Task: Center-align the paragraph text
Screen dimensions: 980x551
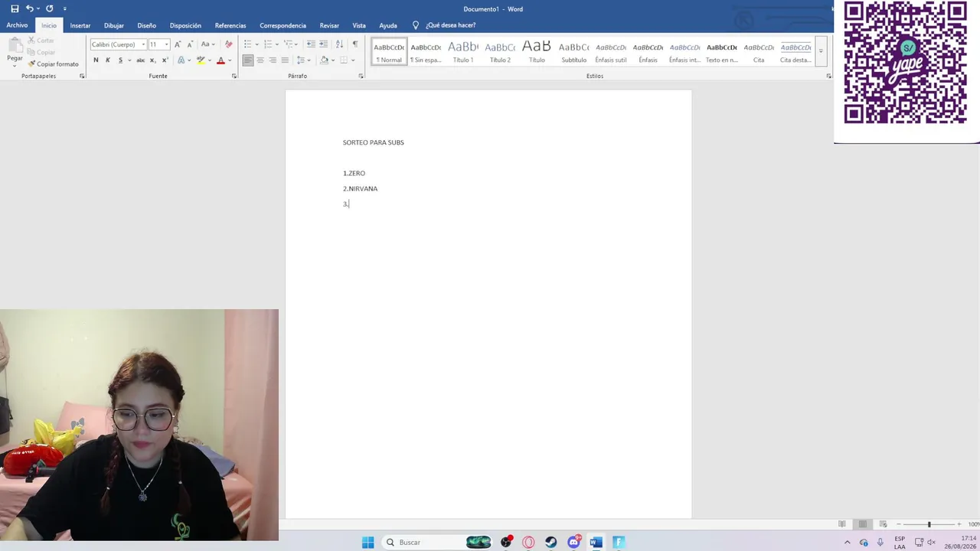Action: 260,60
